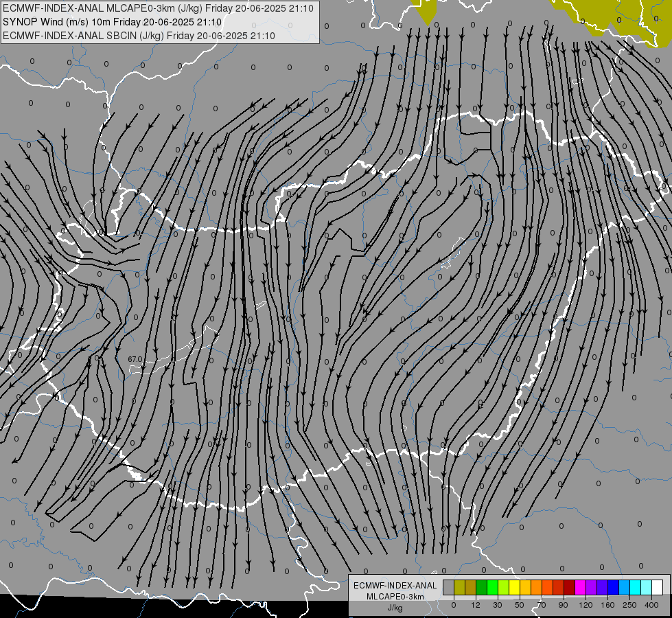Image resolution: width=672 pixels, height=618 pixels.
Task: Click the pure blue legend swatch
Action: (x=614, y=587)
